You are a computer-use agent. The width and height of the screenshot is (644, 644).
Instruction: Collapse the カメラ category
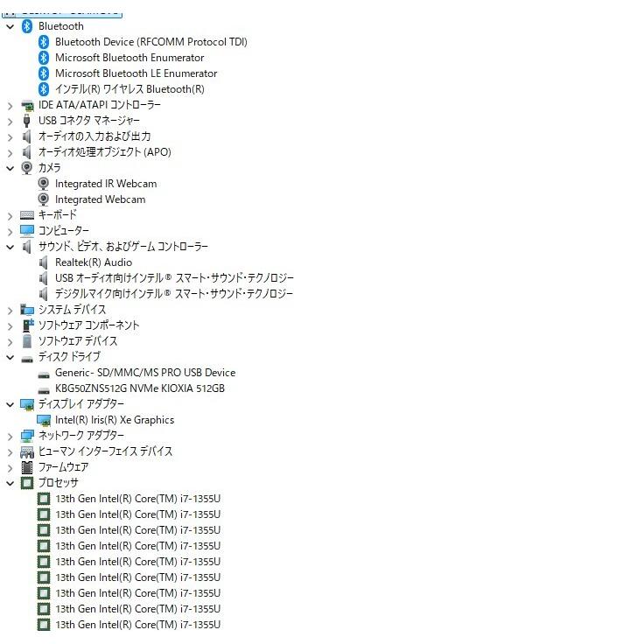pyautogui.click(x=10, y=168)
